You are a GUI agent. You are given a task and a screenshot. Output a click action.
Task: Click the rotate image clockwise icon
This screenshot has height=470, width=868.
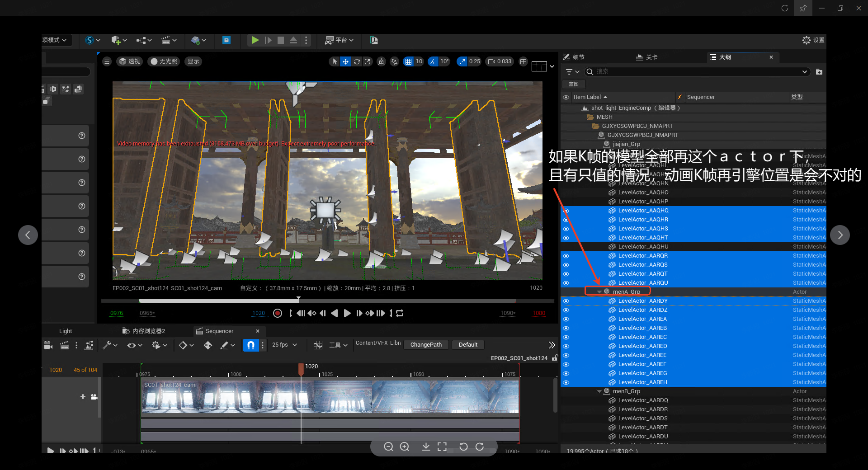(480, 446)
